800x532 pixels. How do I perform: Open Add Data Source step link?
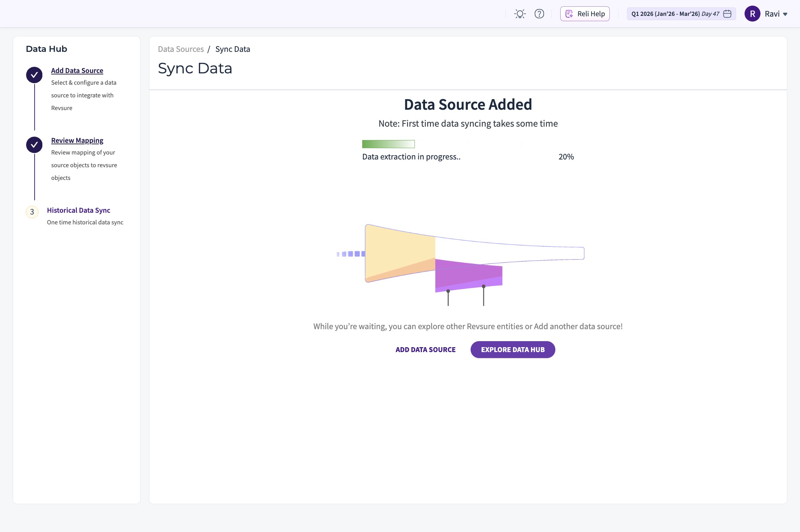click(x=77, y=71)
